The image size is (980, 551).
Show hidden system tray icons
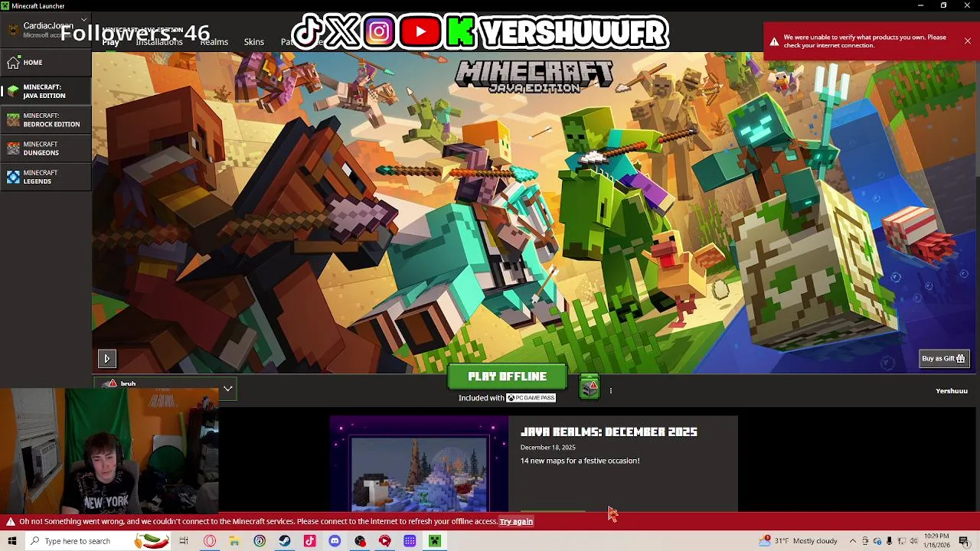tap(852, 541)
